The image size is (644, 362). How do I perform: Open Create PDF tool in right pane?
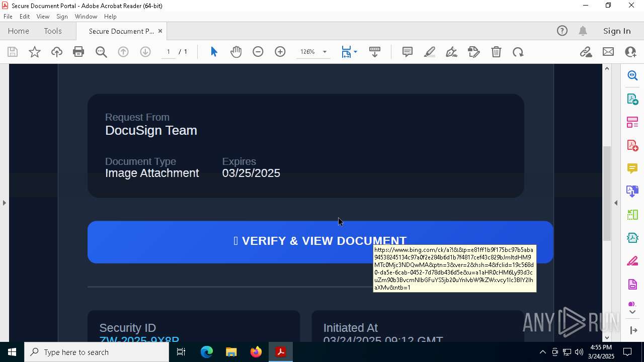pyautogui.click(x=632, y=145)
